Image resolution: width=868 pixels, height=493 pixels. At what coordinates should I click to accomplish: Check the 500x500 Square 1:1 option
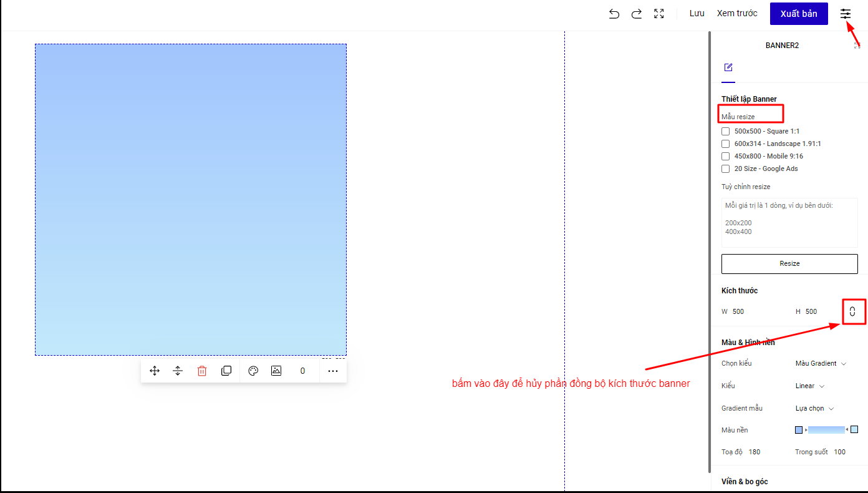726,132
